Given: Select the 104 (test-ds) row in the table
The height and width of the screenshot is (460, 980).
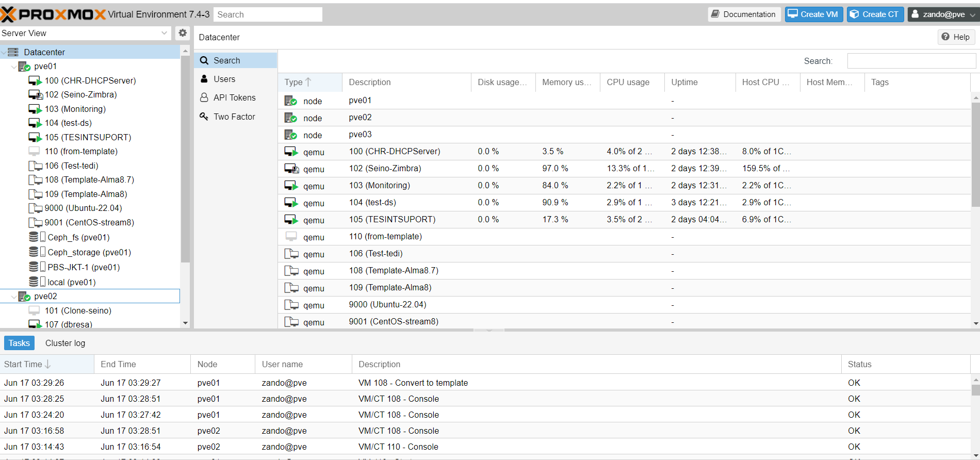Looking at the screenshot, I should [624, 203].
